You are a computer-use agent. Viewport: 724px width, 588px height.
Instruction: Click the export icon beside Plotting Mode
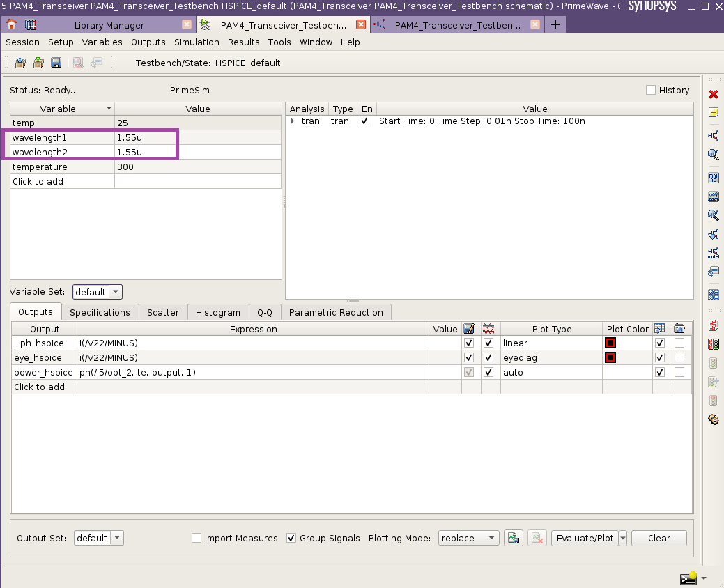514,538
